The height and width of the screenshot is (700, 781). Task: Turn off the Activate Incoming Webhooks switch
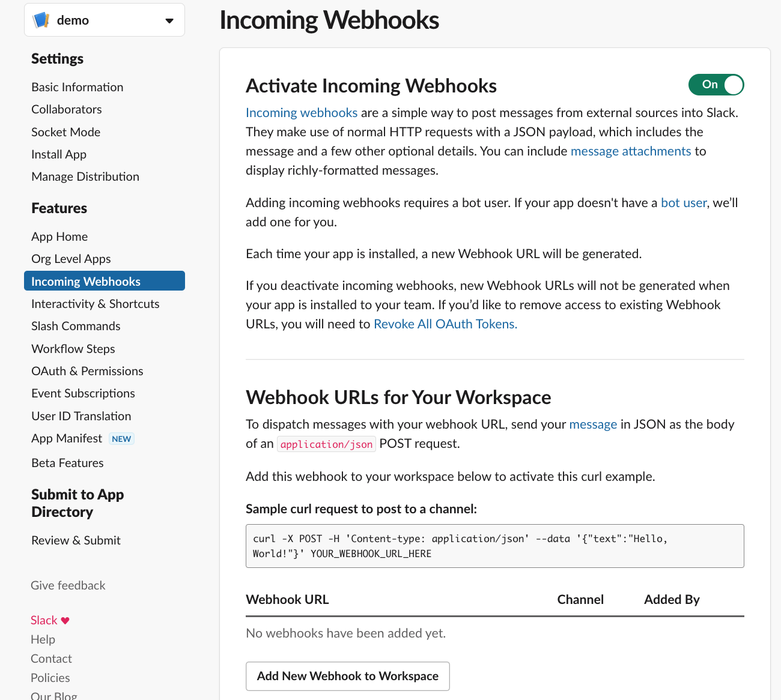pyautogui.click(x=716, y=85)
